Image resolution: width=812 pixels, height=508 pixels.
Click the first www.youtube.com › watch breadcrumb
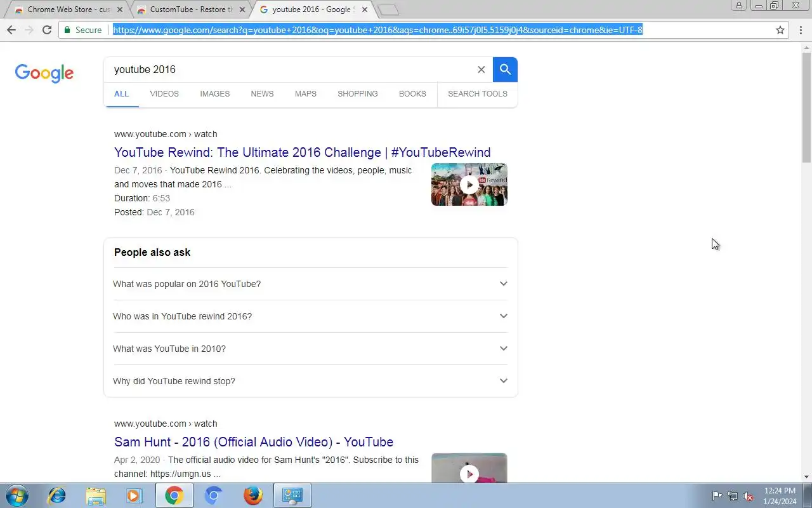[166, 134]
